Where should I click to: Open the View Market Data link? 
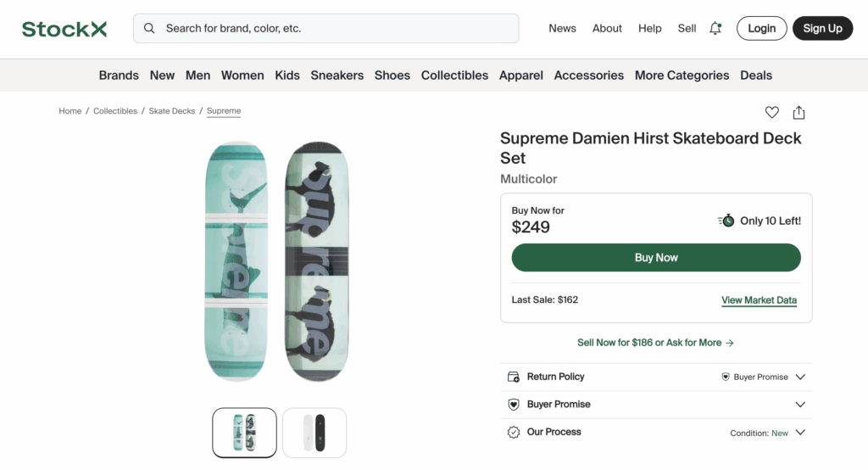tap(759, 300)
